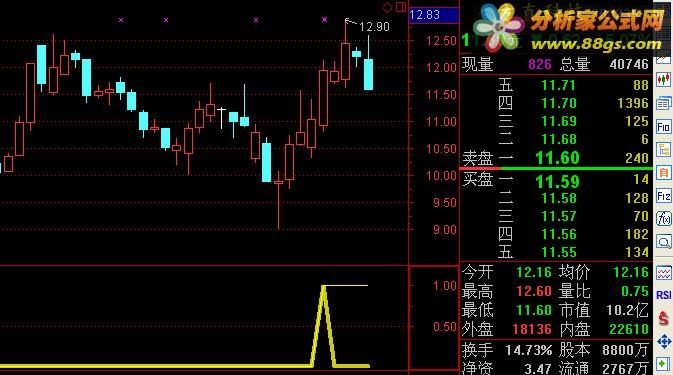
Task: Select buy-four price 11.56
Action: [x=558, y=234]
